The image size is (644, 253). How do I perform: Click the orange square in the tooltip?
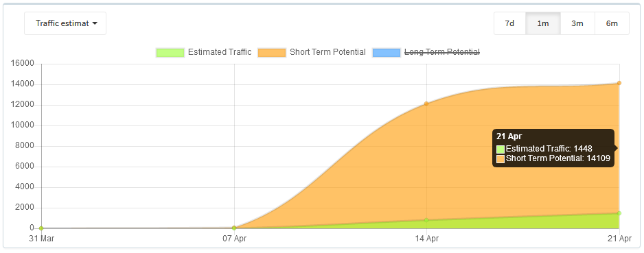[501, 158]
